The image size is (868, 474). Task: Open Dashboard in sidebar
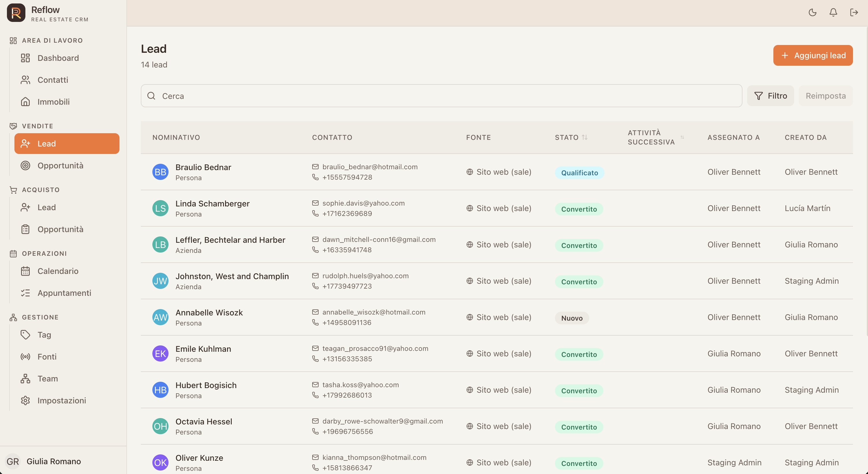click(x=67, y=58)
